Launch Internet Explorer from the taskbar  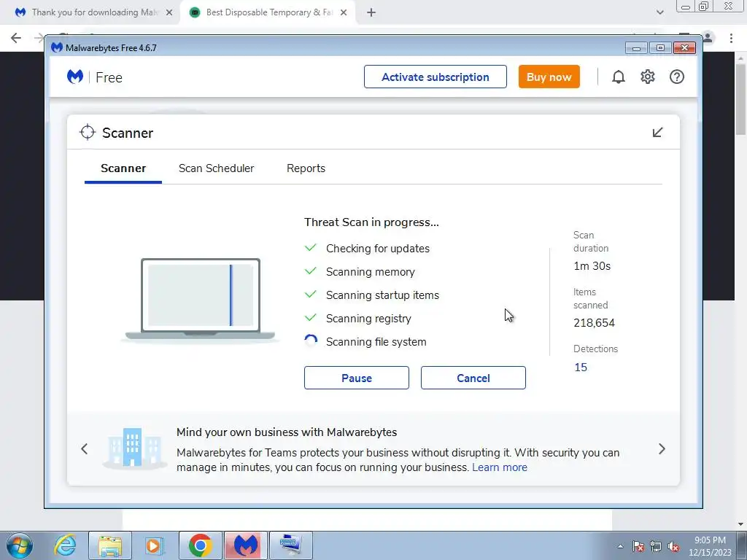[x=65, y=545]
